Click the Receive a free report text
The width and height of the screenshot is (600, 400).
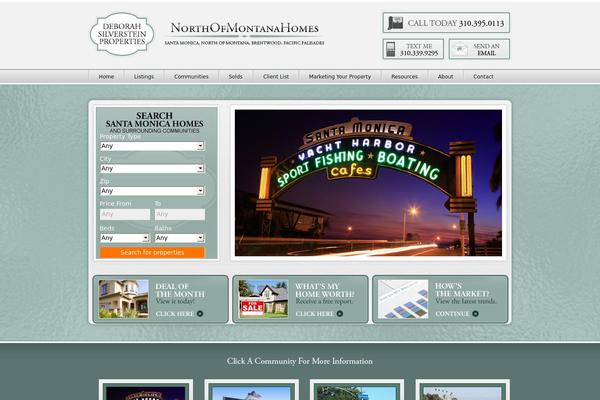click(x=324, y=302)
